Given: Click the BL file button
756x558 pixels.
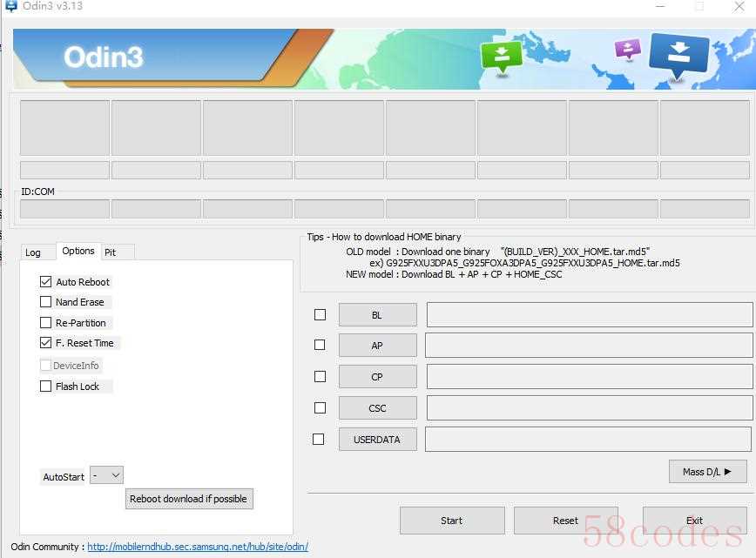Looking at the screenshot, I should (377, 315).
